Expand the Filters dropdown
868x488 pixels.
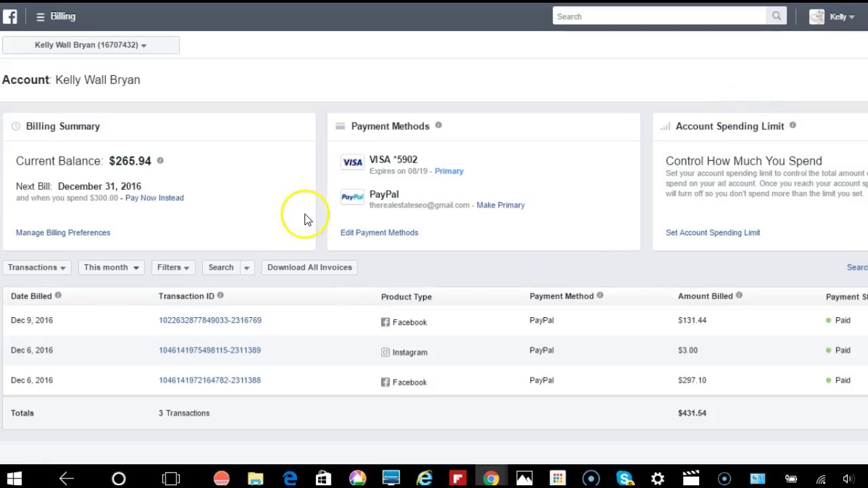point(173,267)
